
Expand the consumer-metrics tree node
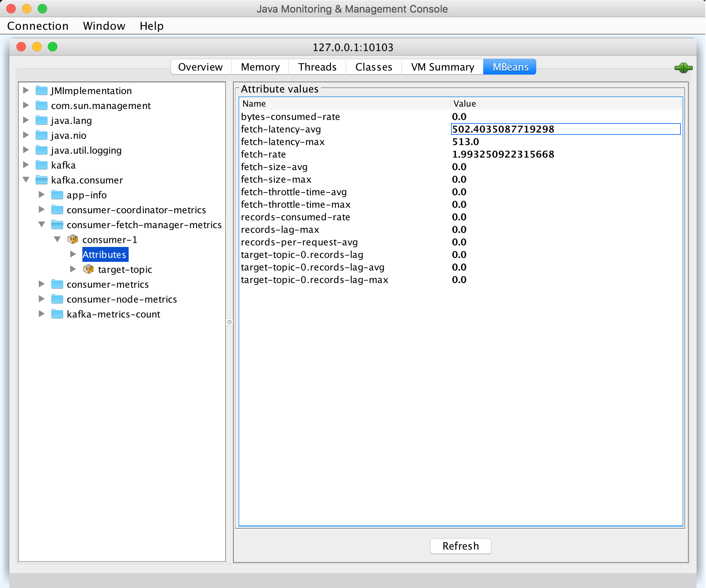click(x=42, y=284)
